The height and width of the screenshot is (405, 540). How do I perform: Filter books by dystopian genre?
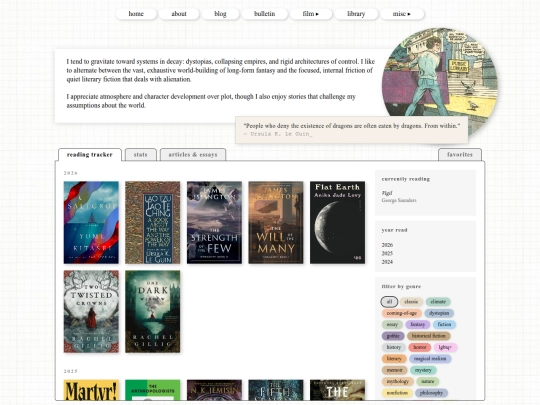[x=439, y=313]
